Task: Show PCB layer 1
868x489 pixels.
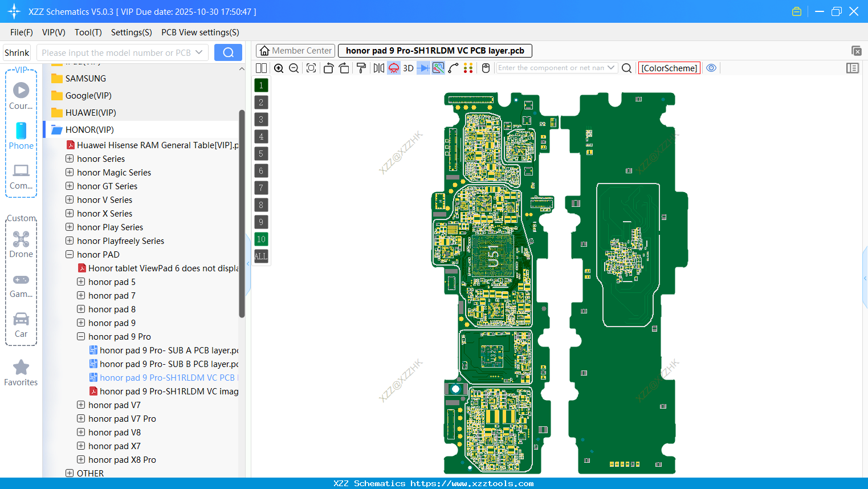Action: tap(261, 85)
